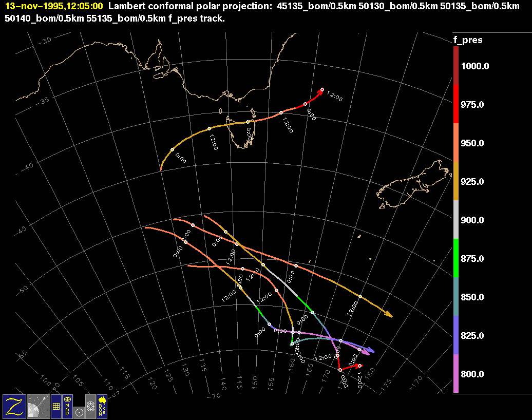Image resolution: width=532 pixels, height=420 pixels.
Task: Pick the dark red 1000.0 color band
Action: [x=456, y=66]
